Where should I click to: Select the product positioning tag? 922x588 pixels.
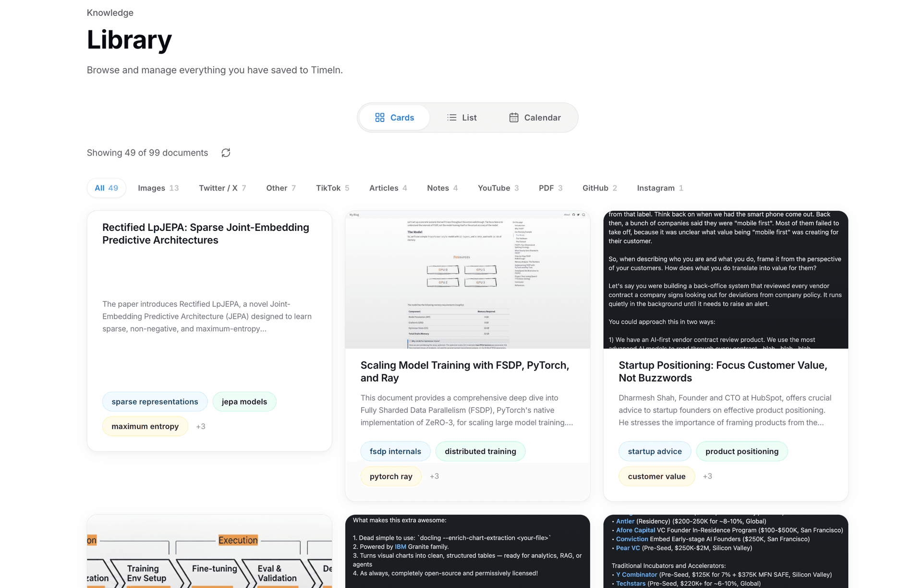pyautogui.click(x=742, y=451)
